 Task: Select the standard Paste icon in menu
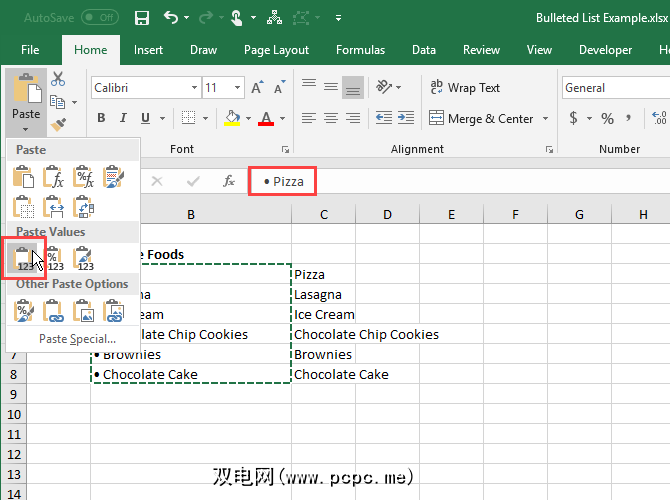[x=24, y=176]
